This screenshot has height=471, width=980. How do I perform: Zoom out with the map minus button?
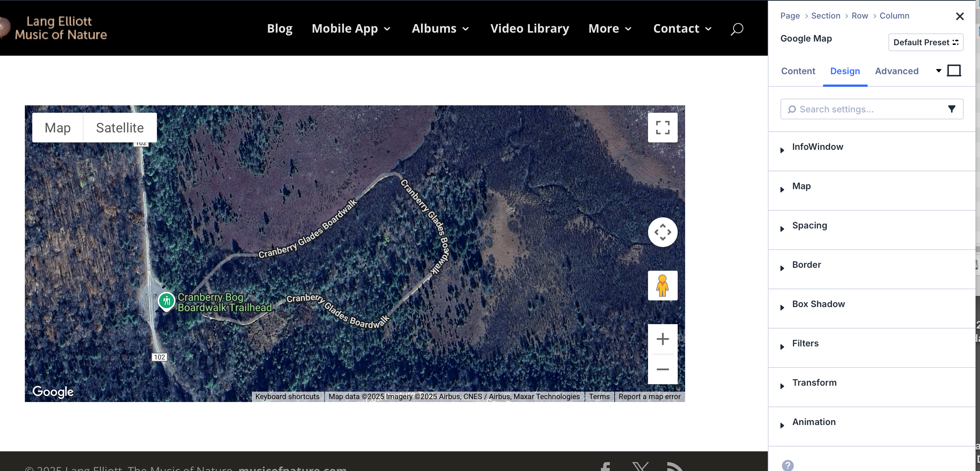pos(662,369)
